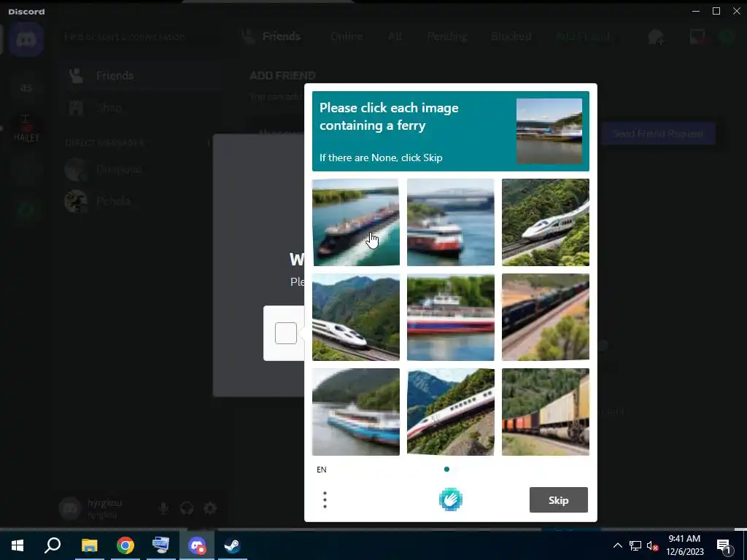The image size is (747, 560).
Task: Change captcha language from EN
Action: coord(322,470)
